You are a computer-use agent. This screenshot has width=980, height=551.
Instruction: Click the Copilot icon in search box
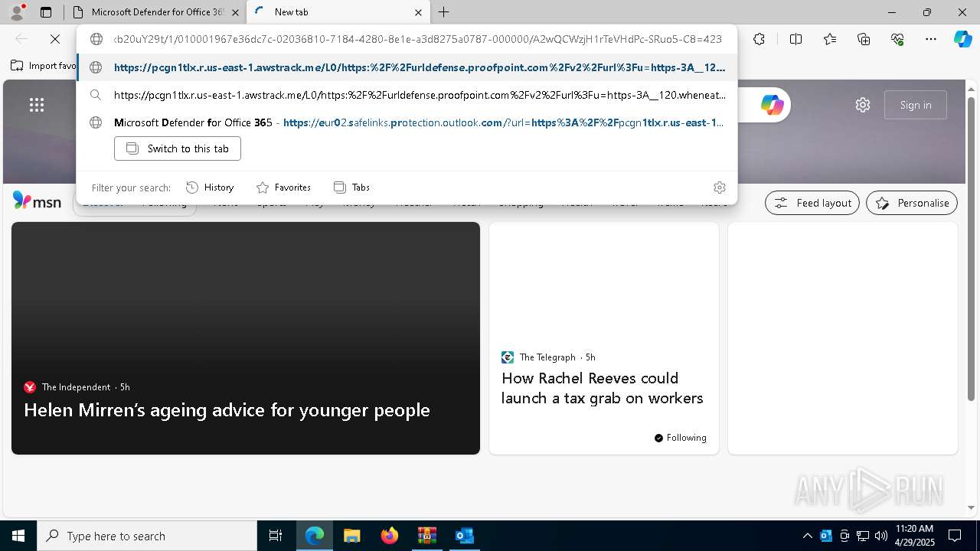[x=772, y=105]
